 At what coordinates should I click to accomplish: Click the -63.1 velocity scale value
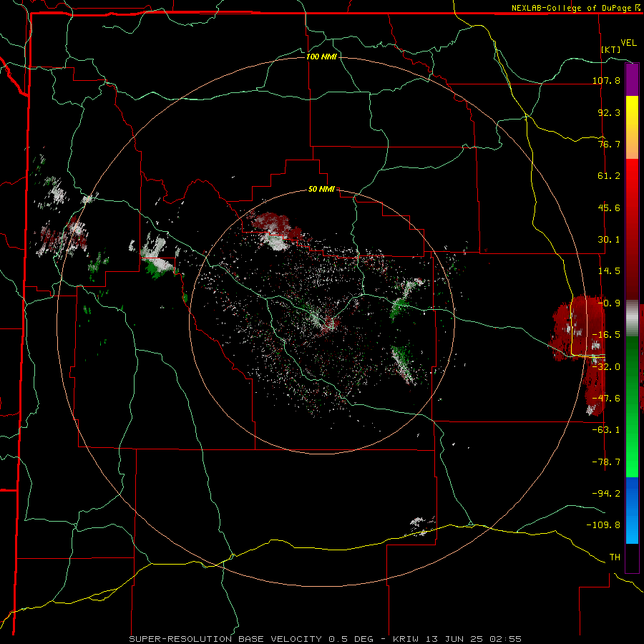[x=606, y=430]
